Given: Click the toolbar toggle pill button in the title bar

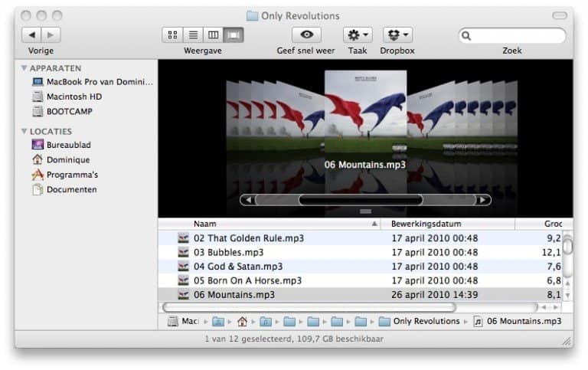Looking at the screenshot, I should 560,15.
